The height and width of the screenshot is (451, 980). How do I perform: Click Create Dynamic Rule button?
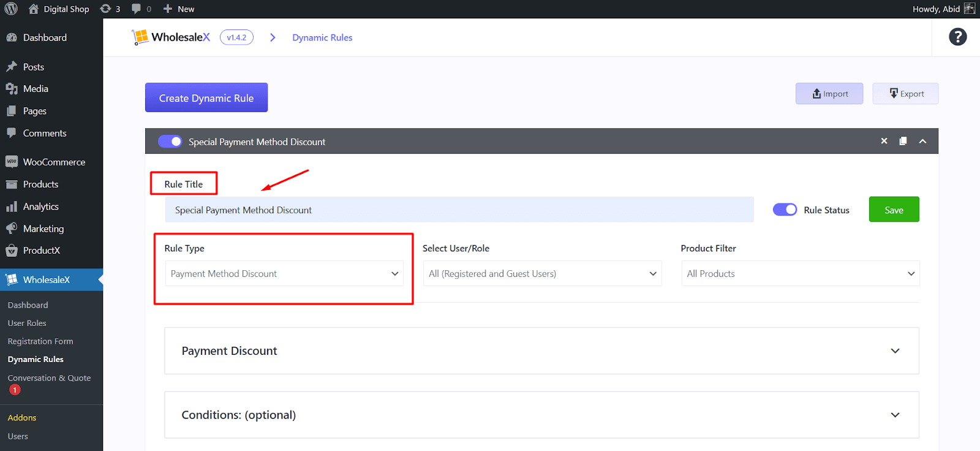(206, 97)
